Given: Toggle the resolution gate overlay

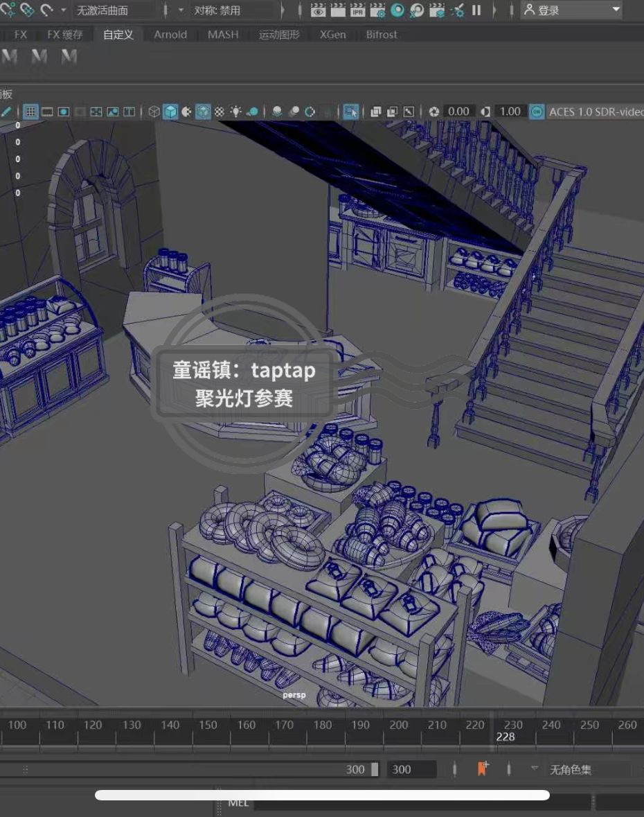Looking at the screenshot, I should click(x=64, y=112).
